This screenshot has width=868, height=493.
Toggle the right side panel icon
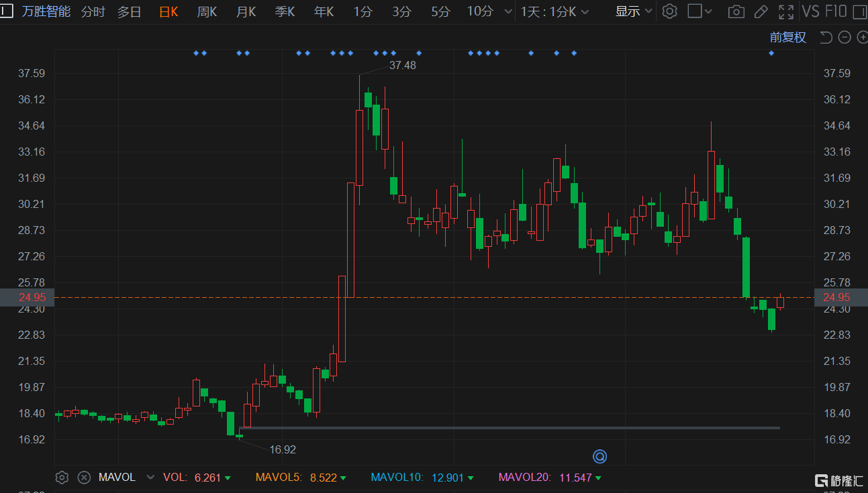861,11
